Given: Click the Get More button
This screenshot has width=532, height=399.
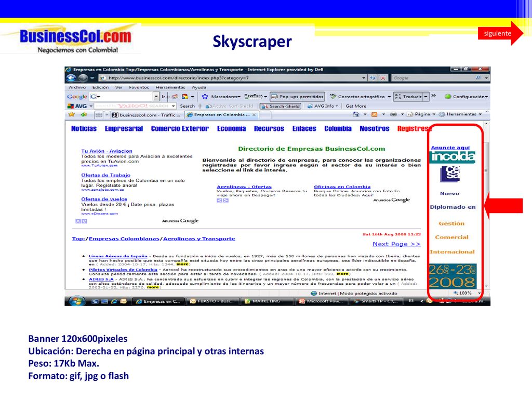Looking at the screenshot, I should click(x=355, y=106).
